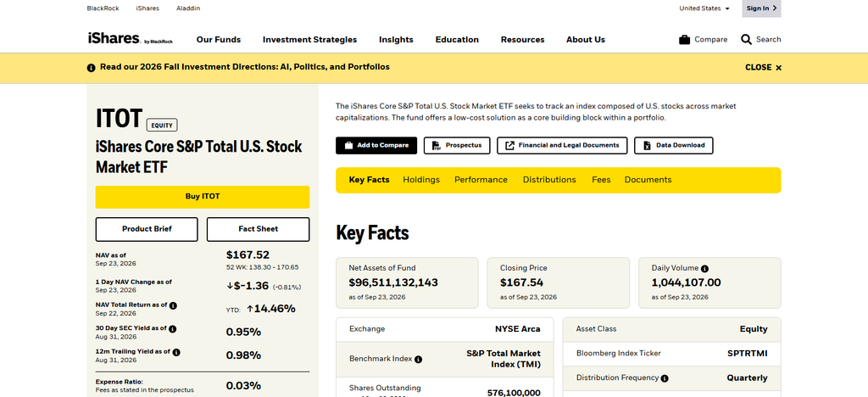Image resolution: width=868 pixels, height=397 pixels.
Task: Click the Search magnifier icon
Action: (746, 39)
